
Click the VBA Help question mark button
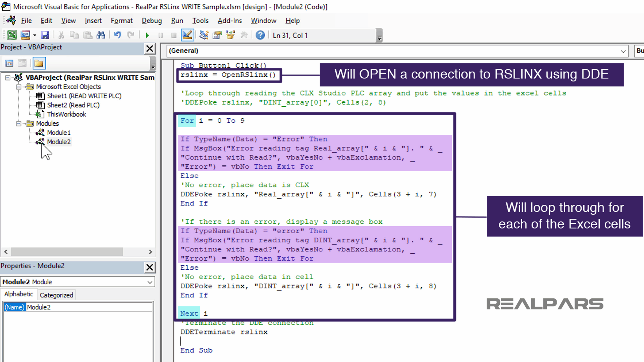coord(260,35)
